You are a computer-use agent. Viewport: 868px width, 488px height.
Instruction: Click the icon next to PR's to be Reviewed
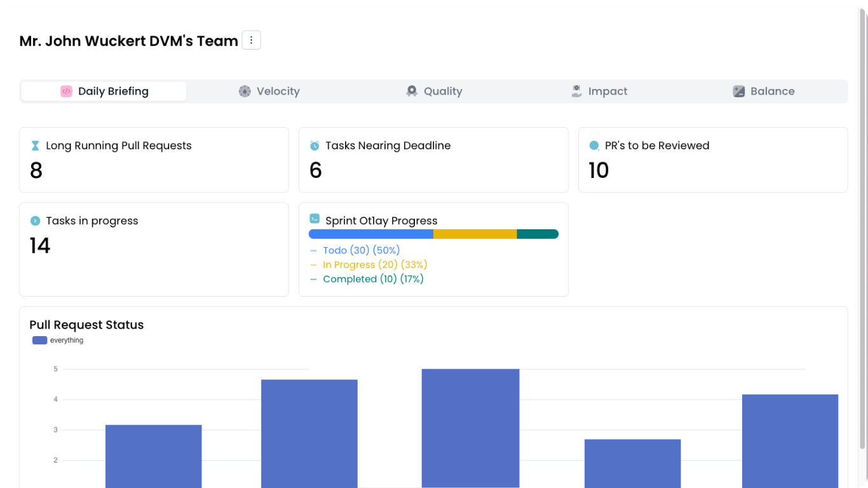(594, 146)
